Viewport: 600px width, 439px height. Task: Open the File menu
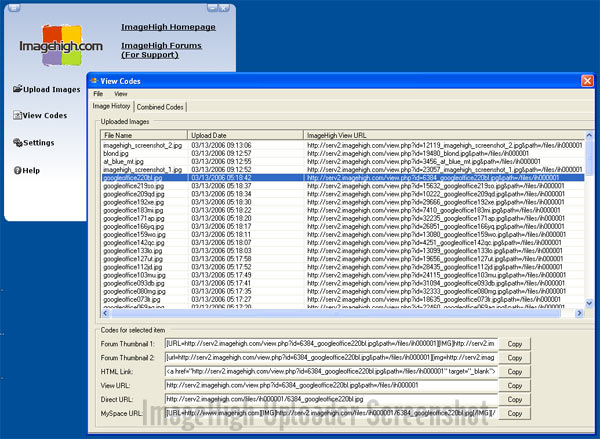(98, 94)
